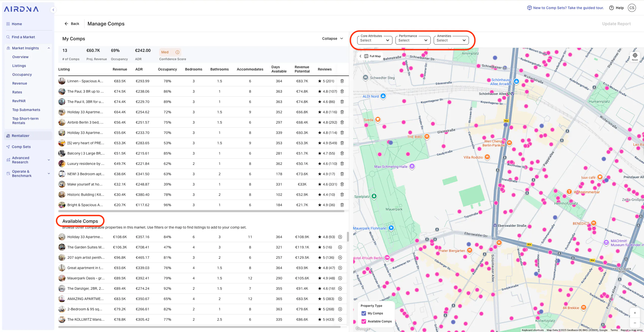Collapse the left sidebar with chevron icon

click(x=53, y=10)
